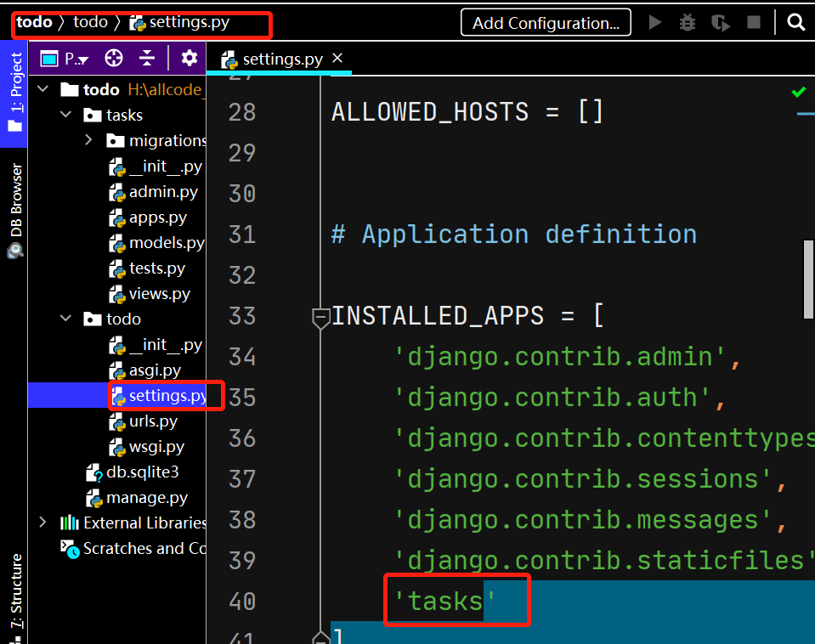The image size is (815, 644).
Task: Collapse the tasks folder
Action: [66, 115]
